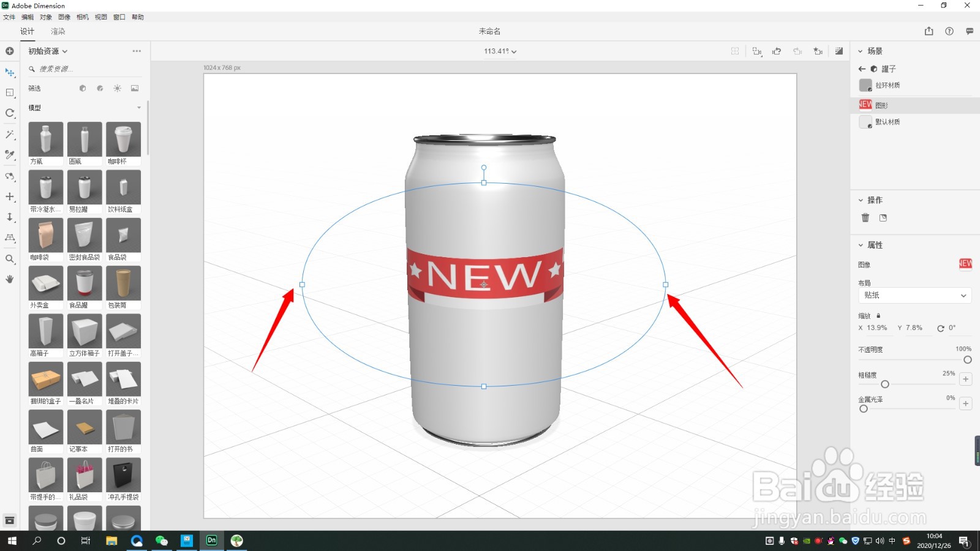The image size is (980, 551).
Task: Select the Horizon tool
Action: click(10, 238)
